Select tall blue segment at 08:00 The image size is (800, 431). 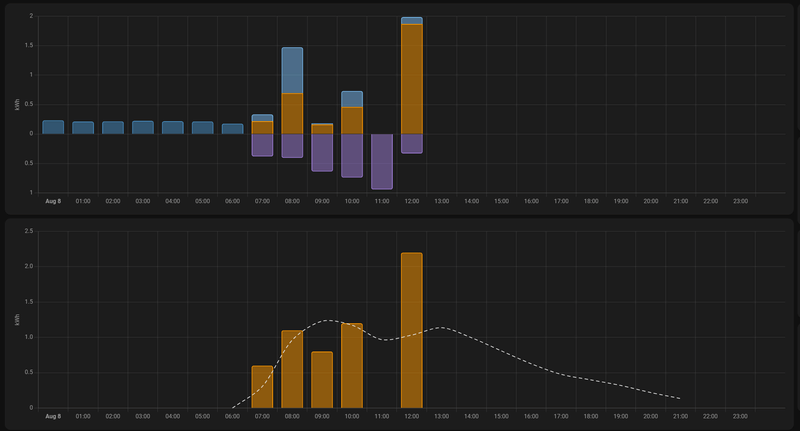tap(292, 70)
